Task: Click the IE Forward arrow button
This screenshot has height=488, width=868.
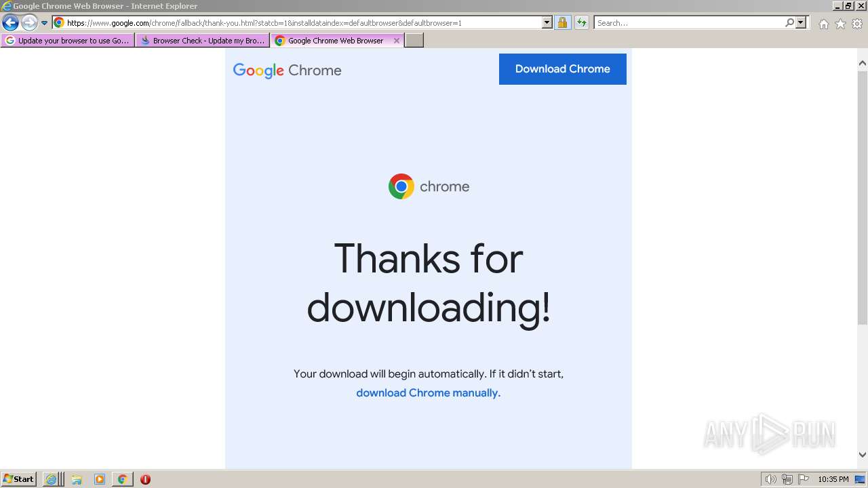Action: pos(29,23)
